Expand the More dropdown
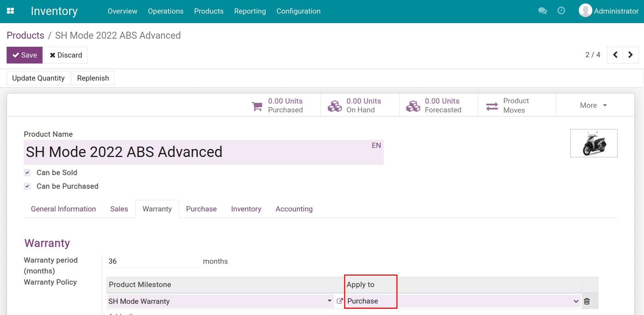 pos(593,105)
